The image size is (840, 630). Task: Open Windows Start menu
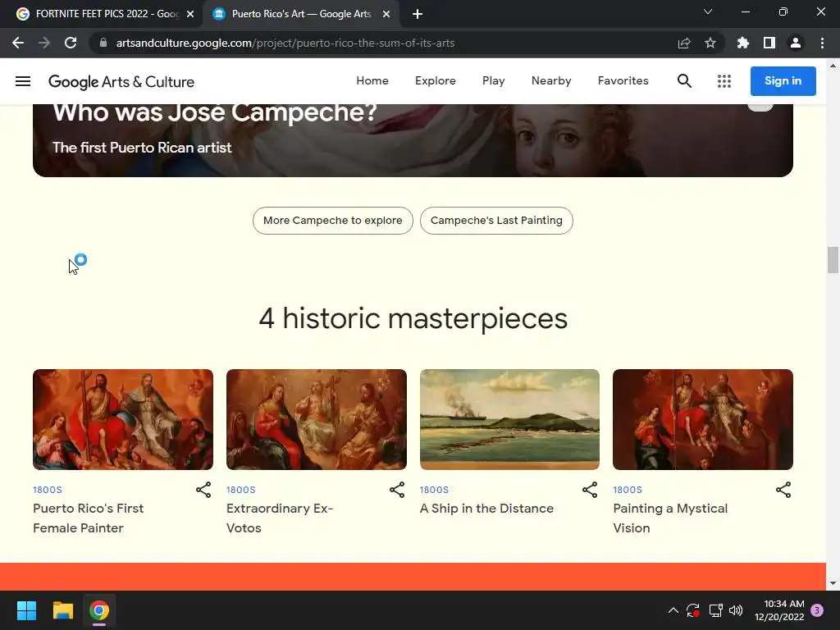(26, 610)
